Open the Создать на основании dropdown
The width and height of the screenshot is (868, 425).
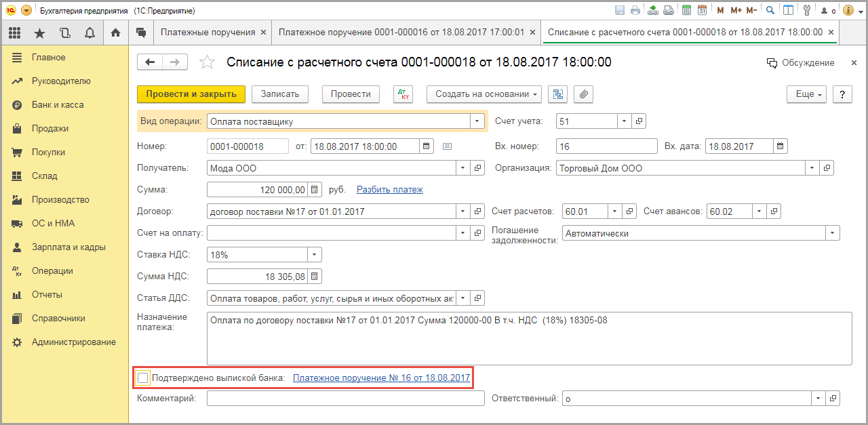tap(484, 94)
